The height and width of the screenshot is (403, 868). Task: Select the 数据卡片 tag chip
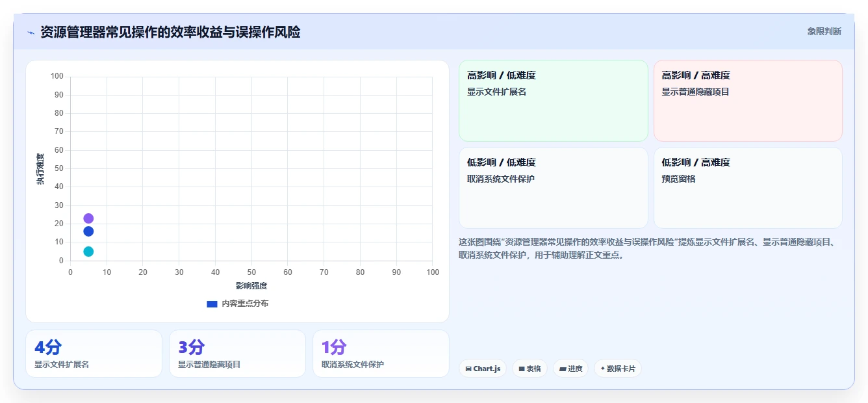[618, 369]
